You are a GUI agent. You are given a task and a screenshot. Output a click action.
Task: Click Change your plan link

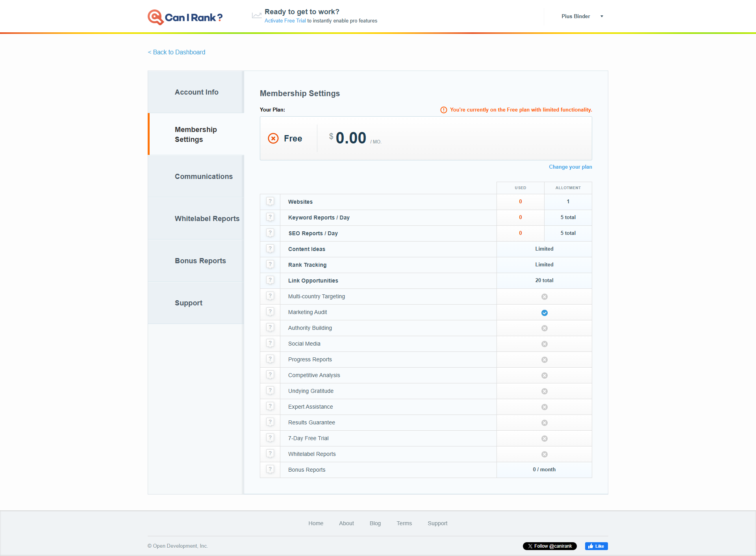click(x=570, y=167)
